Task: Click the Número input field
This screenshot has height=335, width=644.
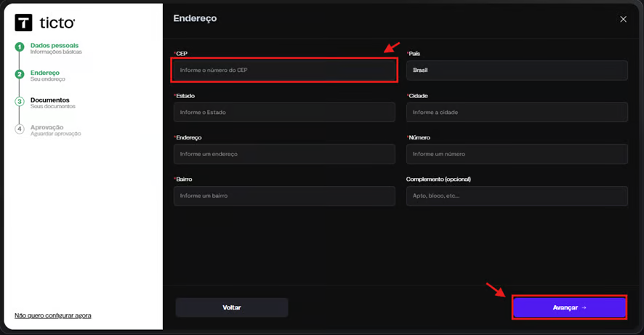Action: point(516,154)
